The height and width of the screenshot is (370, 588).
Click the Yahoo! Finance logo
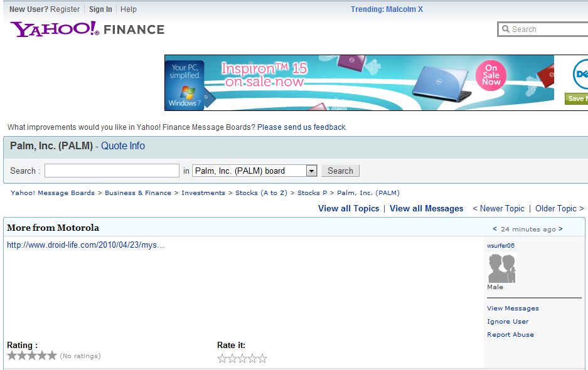(x=87, y=29)
